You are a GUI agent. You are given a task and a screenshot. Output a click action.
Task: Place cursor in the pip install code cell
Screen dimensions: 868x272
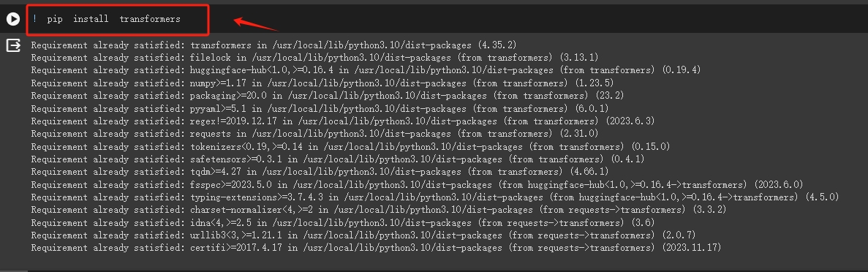click(443, 20)
